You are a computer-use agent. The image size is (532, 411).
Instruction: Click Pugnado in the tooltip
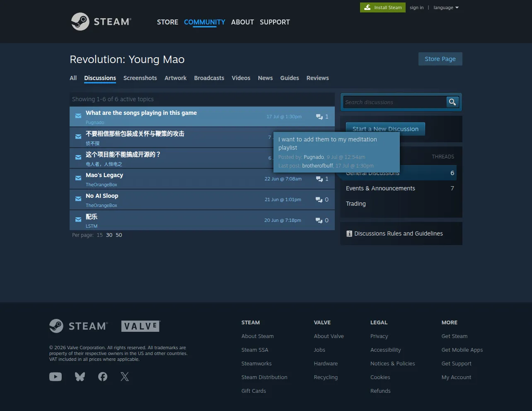pos(314,157)
